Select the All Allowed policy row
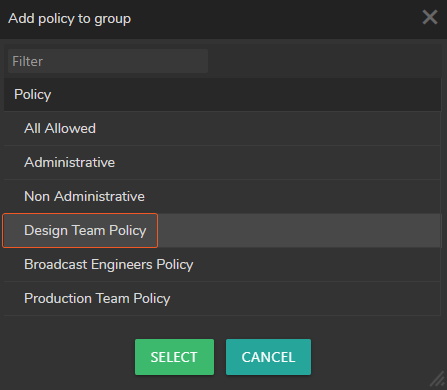The height and width of the screenshot is (390, 447). click(x=222, y=129)
